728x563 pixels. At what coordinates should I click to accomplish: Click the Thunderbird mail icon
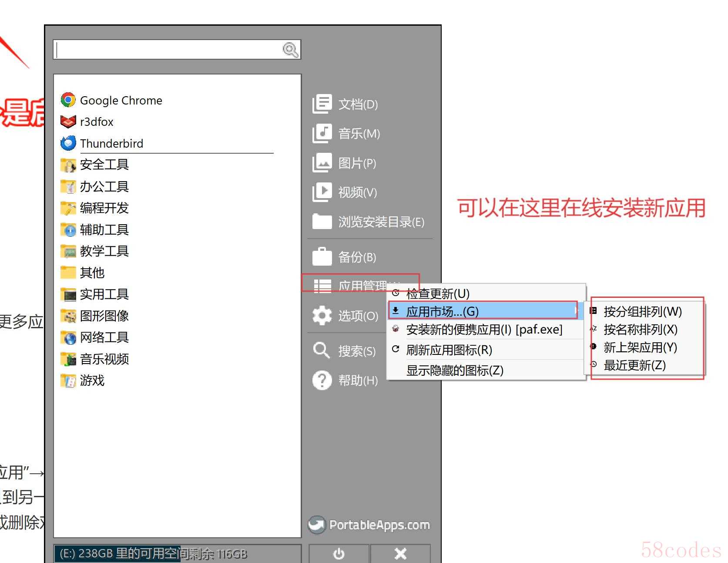[x=68, y=143]
